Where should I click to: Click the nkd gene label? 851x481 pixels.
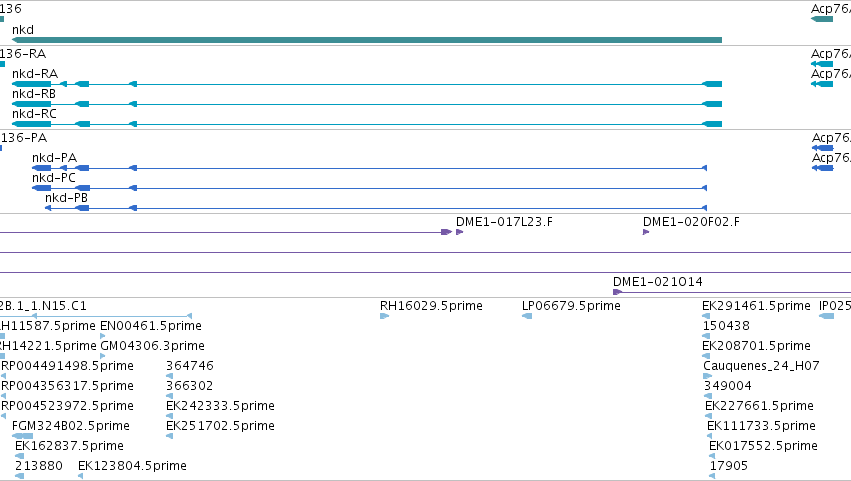(x=23, y=30)
